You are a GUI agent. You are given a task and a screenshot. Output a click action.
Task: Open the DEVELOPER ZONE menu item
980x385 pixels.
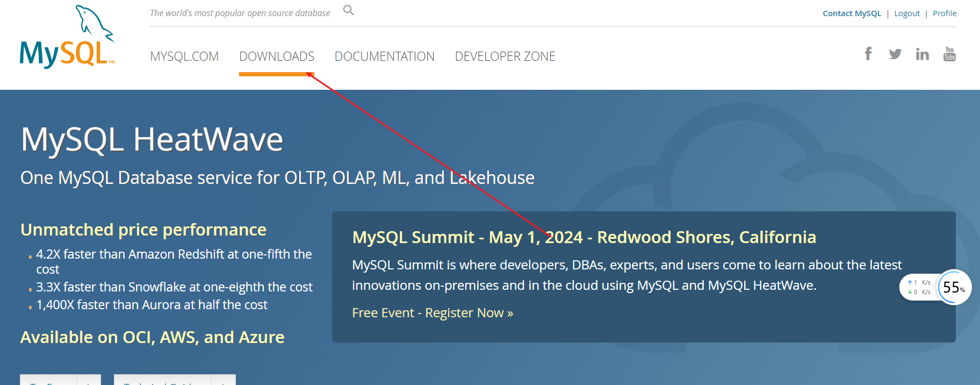[505, 56]
